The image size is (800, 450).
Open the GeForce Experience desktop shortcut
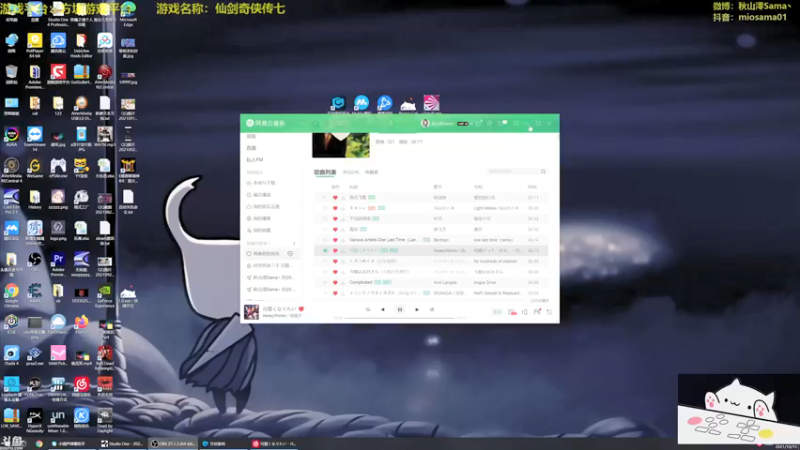(105, 295)
